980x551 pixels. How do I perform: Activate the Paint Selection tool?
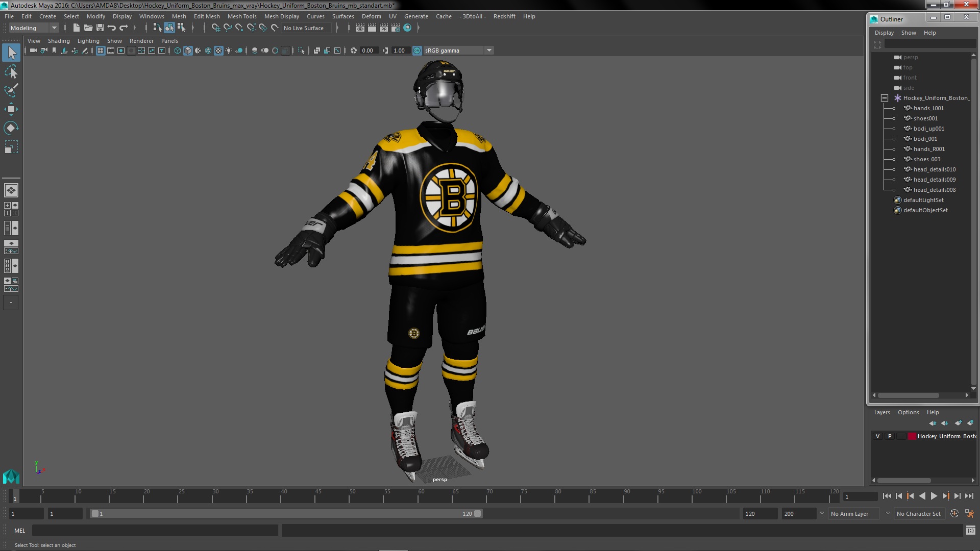(11, 90)
